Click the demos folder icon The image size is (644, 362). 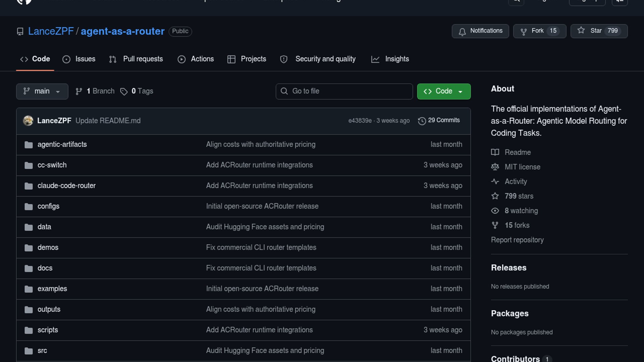pos(29,248)
